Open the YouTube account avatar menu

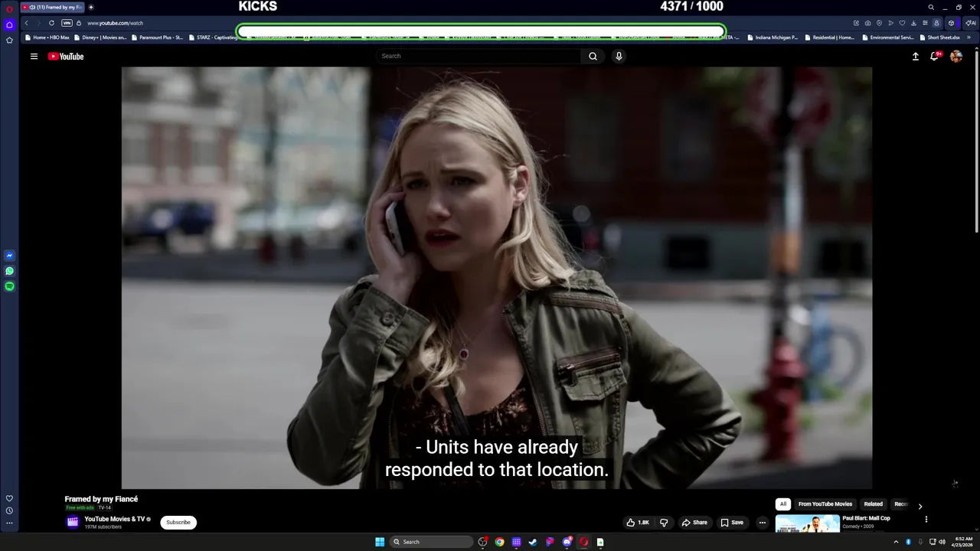click(x=956, y=56)
